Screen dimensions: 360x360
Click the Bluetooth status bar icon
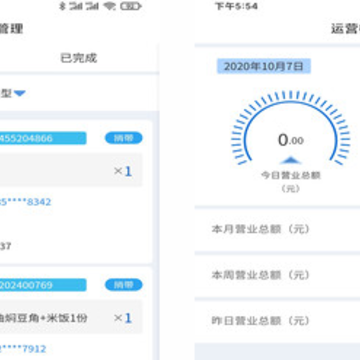[x=62, y=6]
